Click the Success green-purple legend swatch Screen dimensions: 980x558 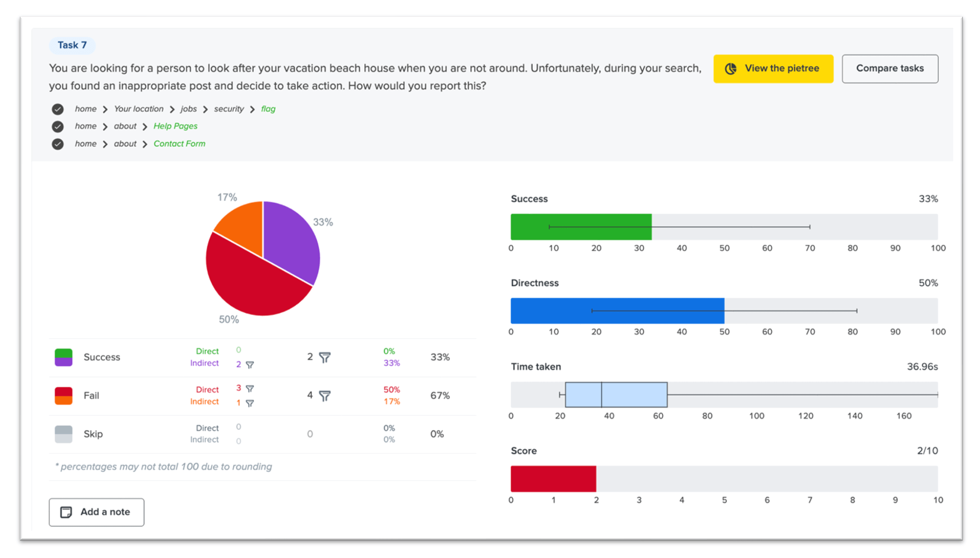point(64,357)
